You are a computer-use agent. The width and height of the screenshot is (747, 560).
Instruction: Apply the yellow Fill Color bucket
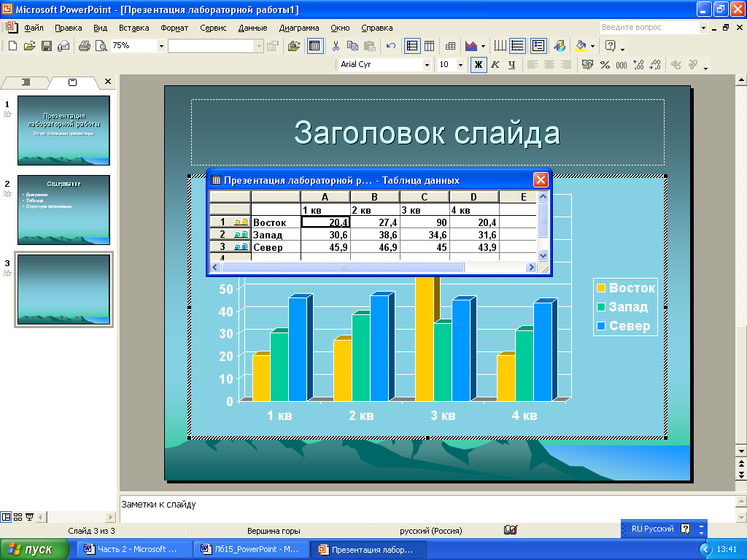(x=581, y=46)
